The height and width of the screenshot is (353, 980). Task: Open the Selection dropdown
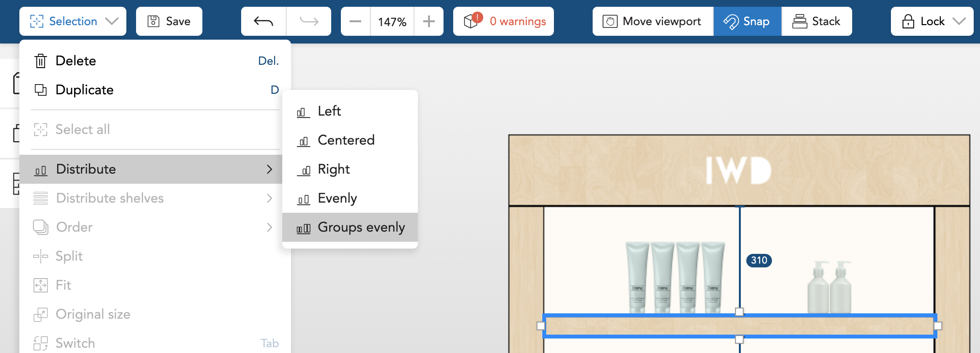click(73, 21)
